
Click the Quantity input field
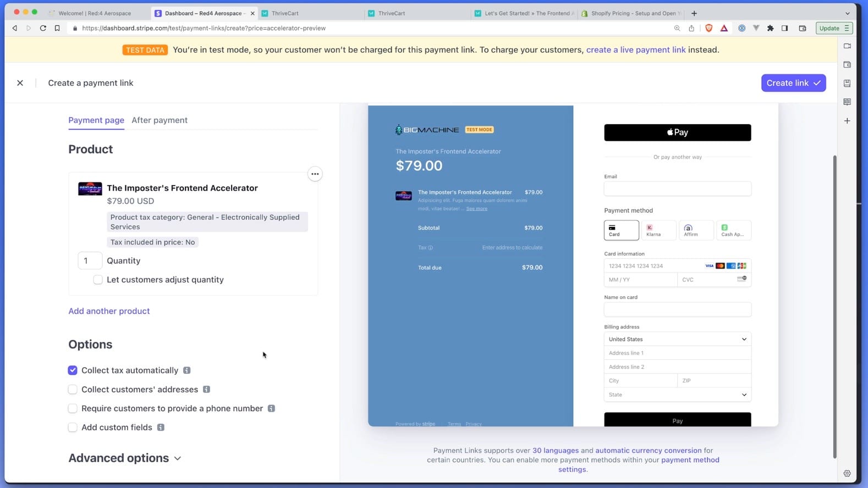coord(90,260)
